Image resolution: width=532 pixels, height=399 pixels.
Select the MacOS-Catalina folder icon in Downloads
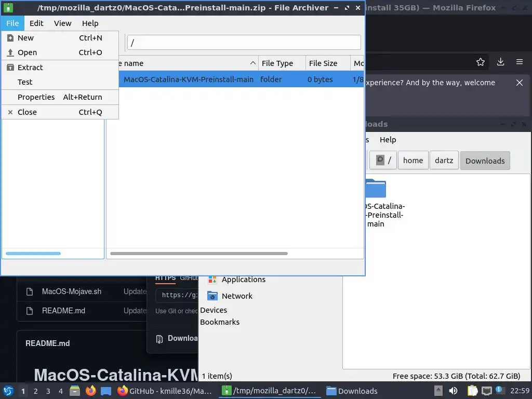(x=376, y=189)
